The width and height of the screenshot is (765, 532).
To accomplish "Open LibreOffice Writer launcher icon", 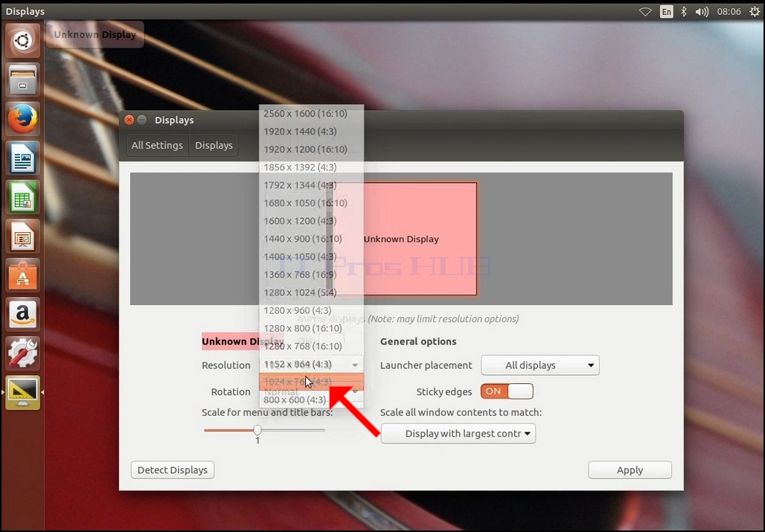I will pos(22,158).
